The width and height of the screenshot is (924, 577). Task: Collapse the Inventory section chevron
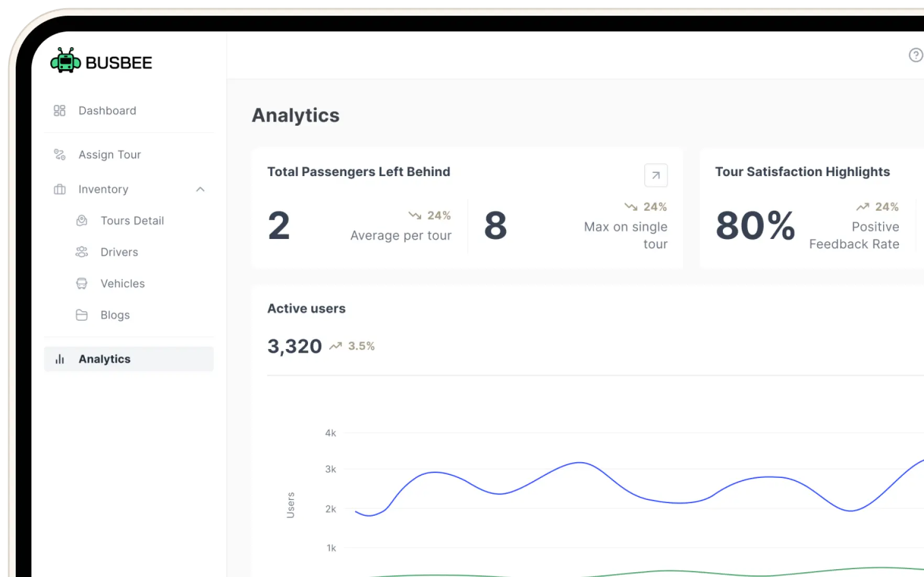pos(200,189)
